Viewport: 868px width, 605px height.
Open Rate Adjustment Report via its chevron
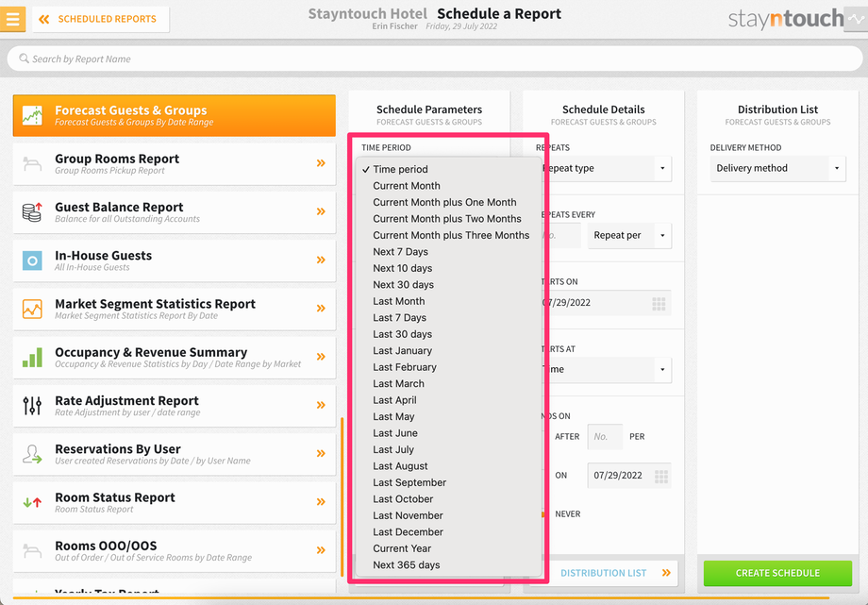click(x=321, y=405)
